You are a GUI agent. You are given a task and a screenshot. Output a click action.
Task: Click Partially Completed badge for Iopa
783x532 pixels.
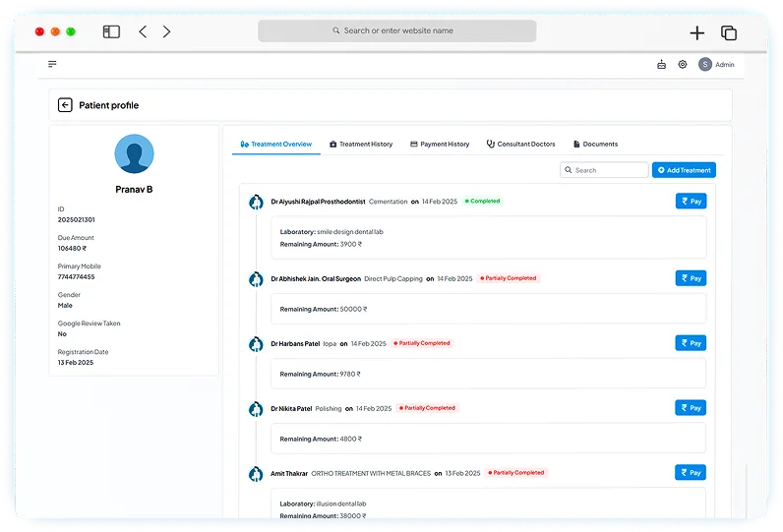421,343
